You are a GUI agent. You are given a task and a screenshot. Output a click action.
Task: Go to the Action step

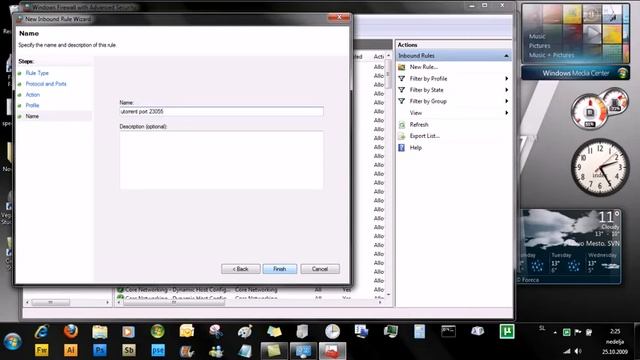pyautogui.click(x=33, y=95)
